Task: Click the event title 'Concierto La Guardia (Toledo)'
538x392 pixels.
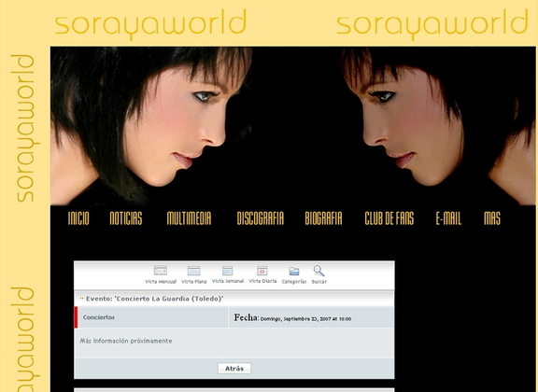Action: [x=155, y=299]
